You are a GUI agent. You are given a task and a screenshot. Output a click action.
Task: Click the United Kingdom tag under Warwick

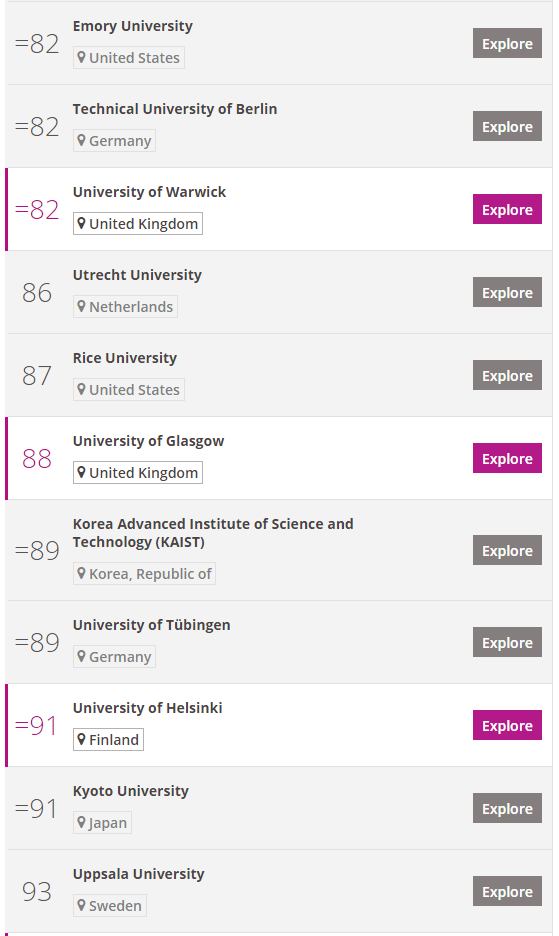point(138,224)
